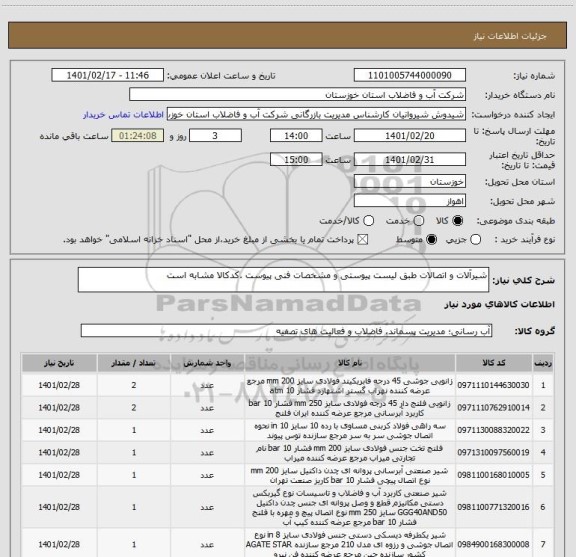Click the city field اهواز

pyautogui.click(x=410, y=201)
